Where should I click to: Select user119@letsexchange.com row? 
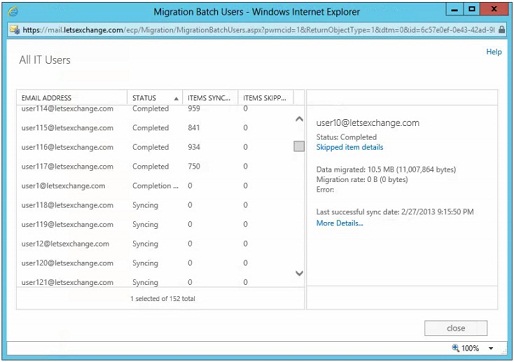[x=155, y=224]
